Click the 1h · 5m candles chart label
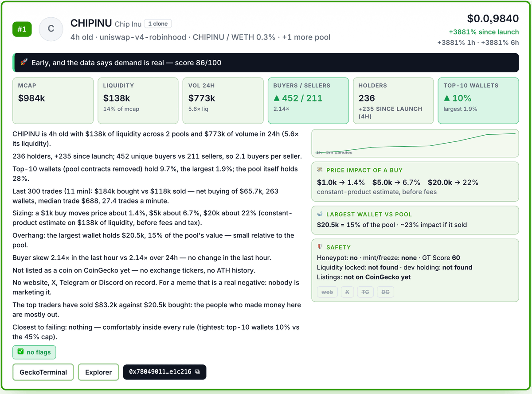This screenshot has width=532, height=394. click(x=334, y=152)
